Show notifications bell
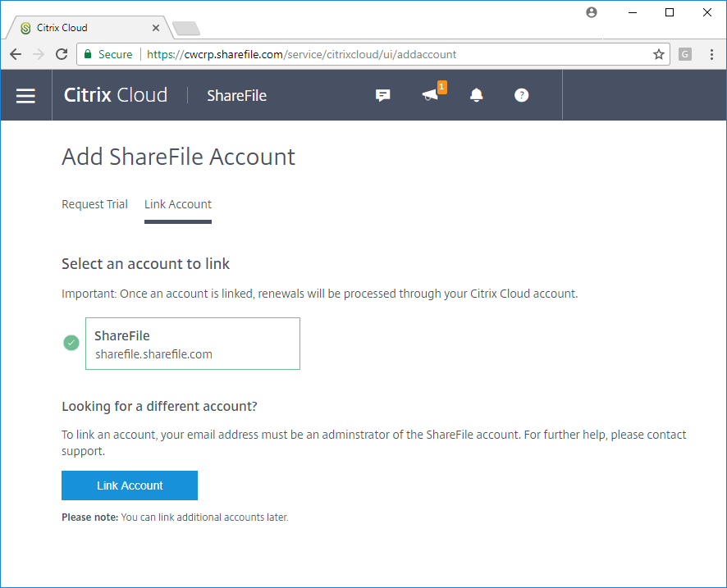Viewport: 727px width, 588px height. click(x=476, y=95)
